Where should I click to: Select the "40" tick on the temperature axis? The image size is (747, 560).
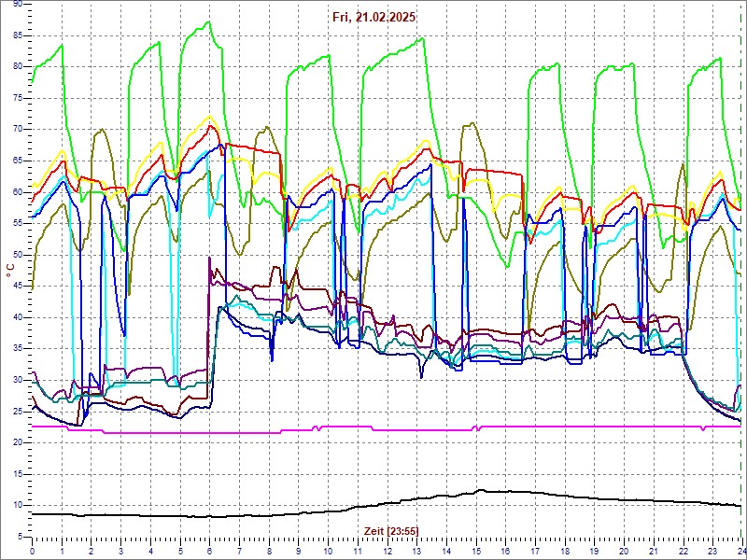(18, 317)
